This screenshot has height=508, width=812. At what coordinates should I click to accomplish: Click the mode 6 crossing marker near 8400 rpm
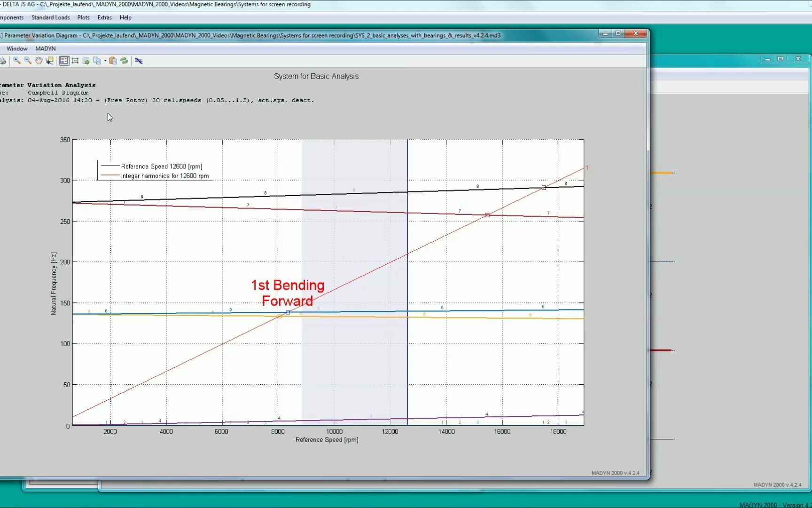tap(288, 312)
